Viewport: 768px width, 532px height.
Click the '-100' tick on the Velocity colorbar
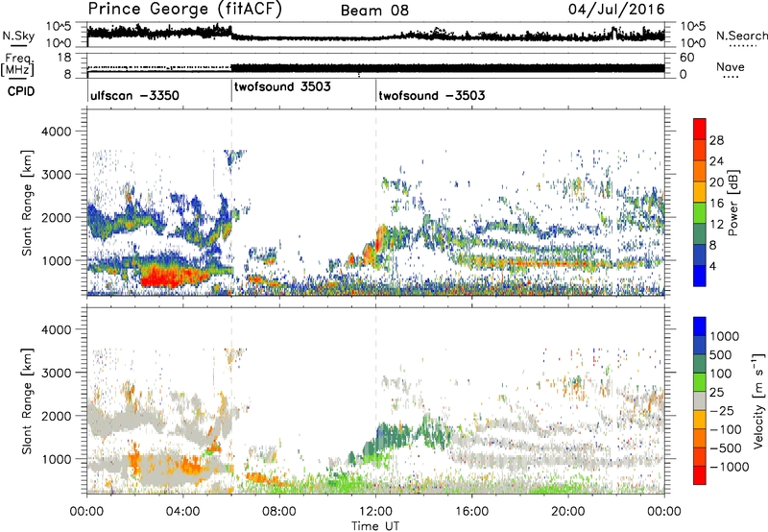[726, 429]
